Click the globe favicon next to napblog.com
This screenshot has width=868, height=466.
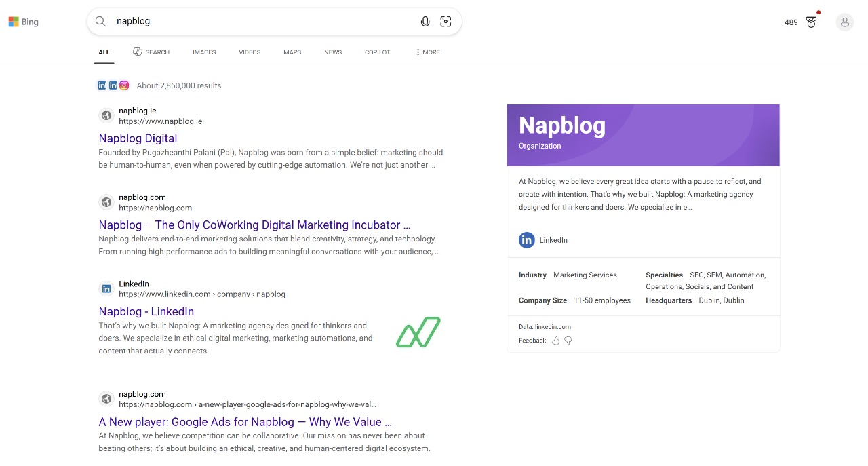click(106, 201)
